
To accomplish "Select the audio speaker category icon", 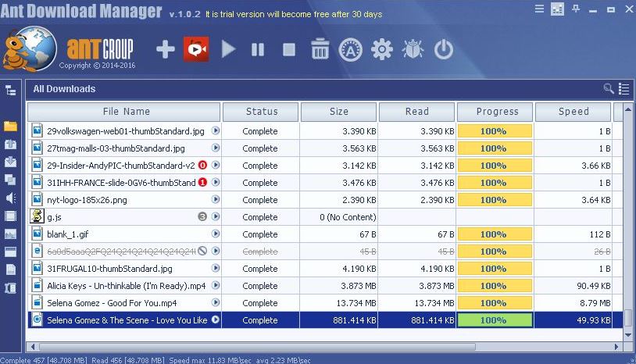I will [x=10, y=198].
